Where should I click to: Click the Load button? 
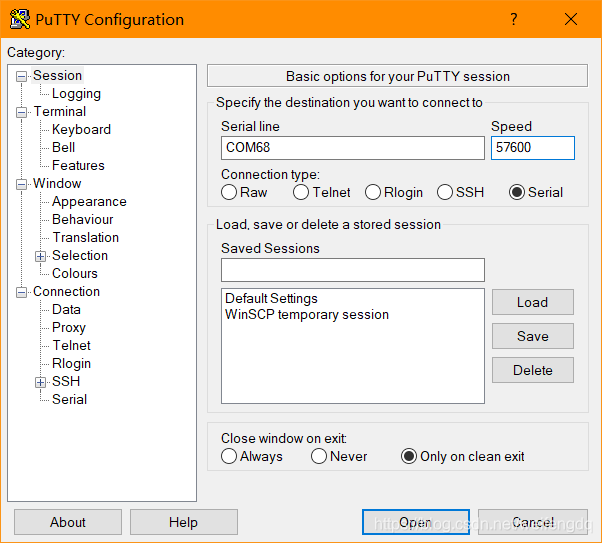tap(533, 302)
